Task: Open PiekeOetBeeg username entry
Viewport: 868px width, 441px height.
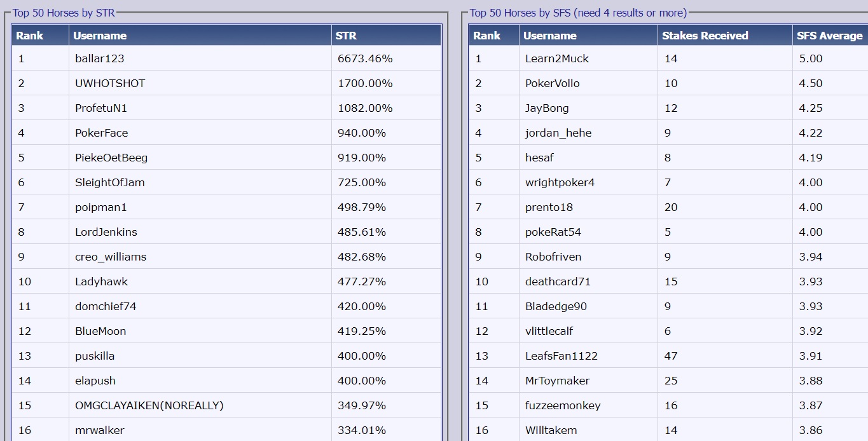Action: pyautogui.click(x=111, y=158)
